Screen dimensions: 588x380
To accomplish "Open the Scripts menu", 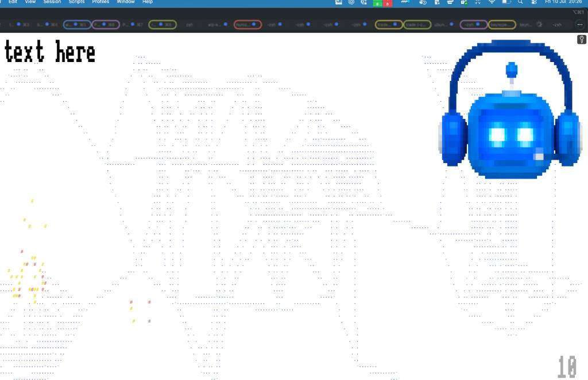I will click(x=76, y=2).
